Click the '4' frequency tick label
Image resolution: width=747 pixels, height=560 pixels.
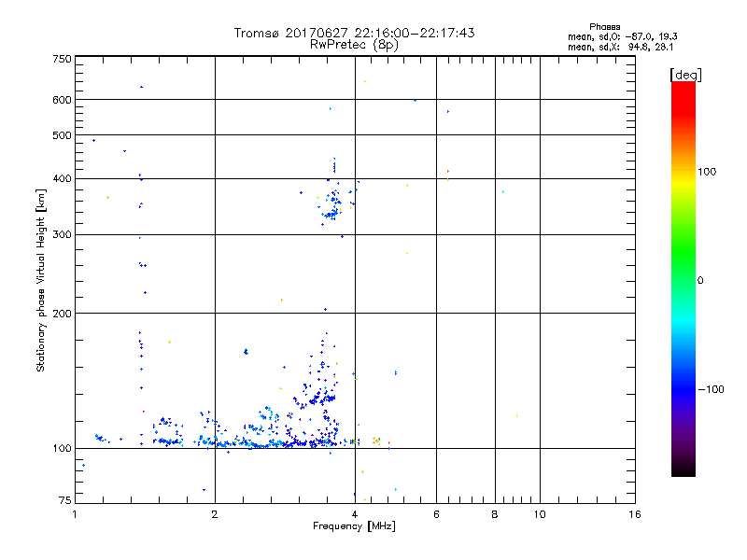pyautogui.click(x=355, y=514)
